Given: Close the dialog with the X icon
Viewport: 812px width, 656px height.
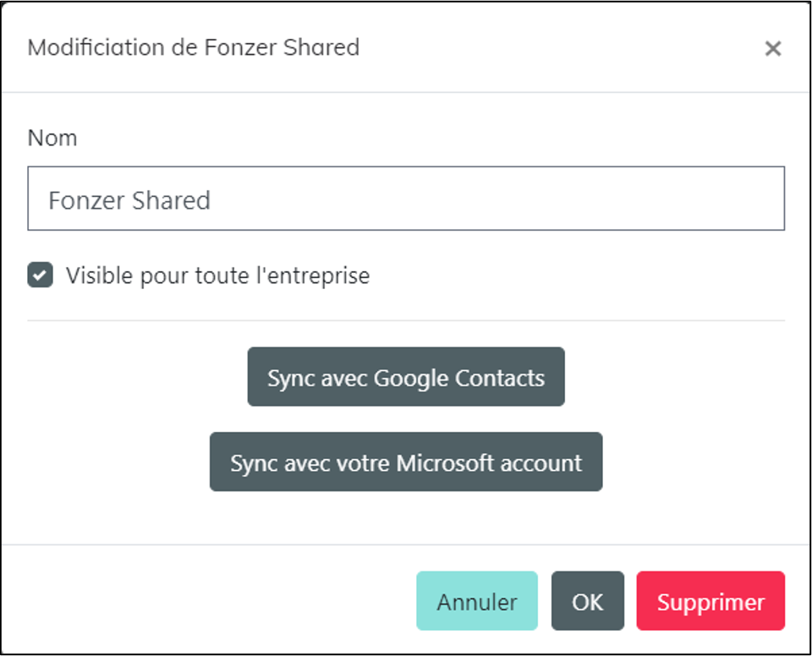Looking at the screenshot, I should (772, 49).
